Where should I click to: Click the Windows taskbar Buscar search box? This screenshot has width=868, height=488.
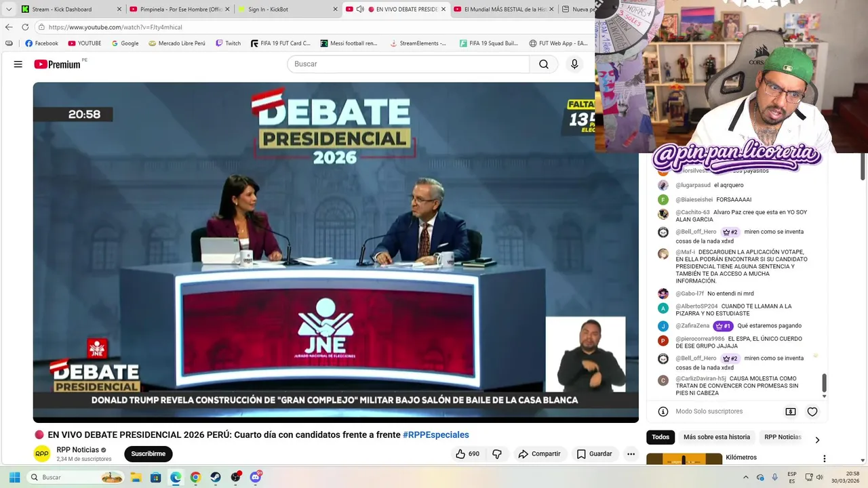pyautogui.click(x=75, y=477)
